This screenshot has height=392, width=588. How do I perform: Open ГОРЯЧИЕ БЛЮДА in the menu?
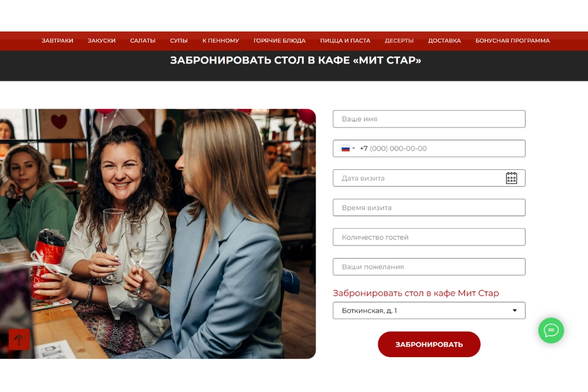279,40
